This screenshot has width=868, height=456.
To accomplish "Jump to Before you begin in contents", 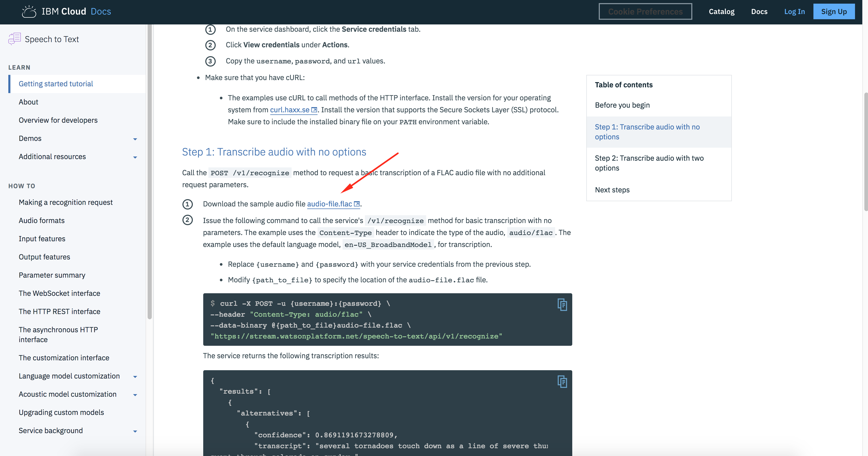I will tap(622, 105).
